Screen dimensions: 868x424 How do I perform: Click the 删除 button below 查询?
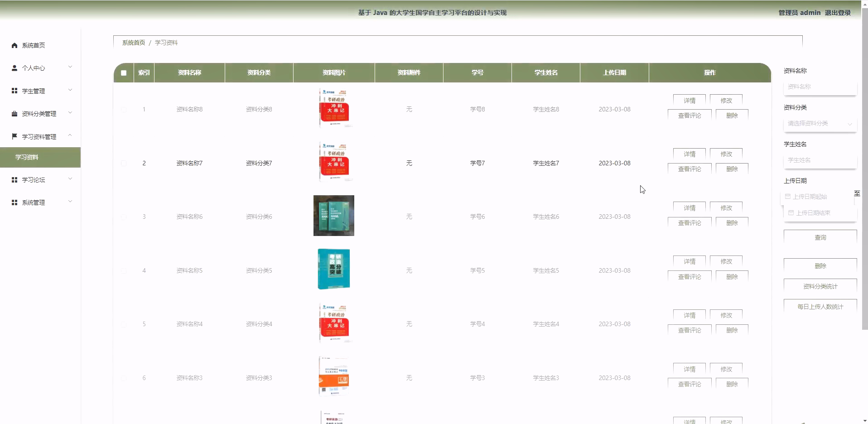[x=820, y=266]
